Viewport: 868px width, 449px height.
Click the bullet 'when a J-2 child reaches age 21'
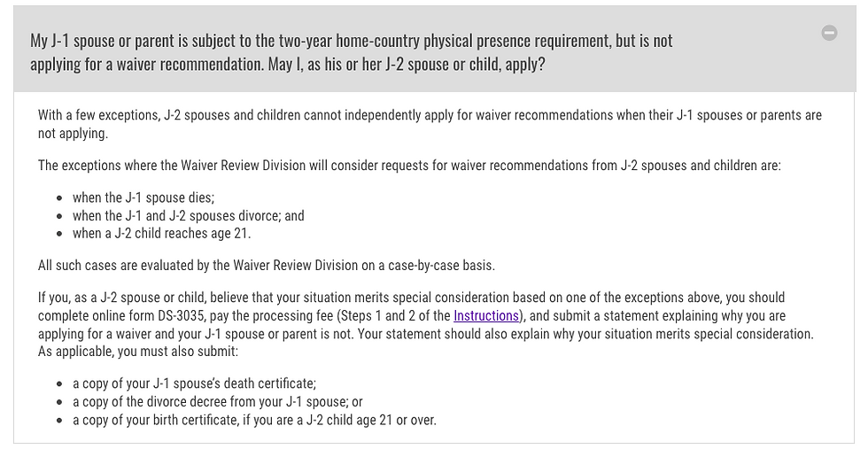click(161, 233)
